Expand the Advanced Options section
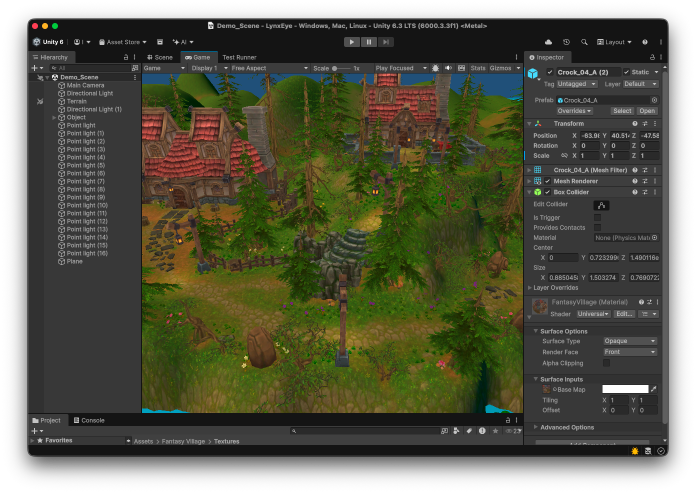This screenshot has height=493, width=696. 536,427
